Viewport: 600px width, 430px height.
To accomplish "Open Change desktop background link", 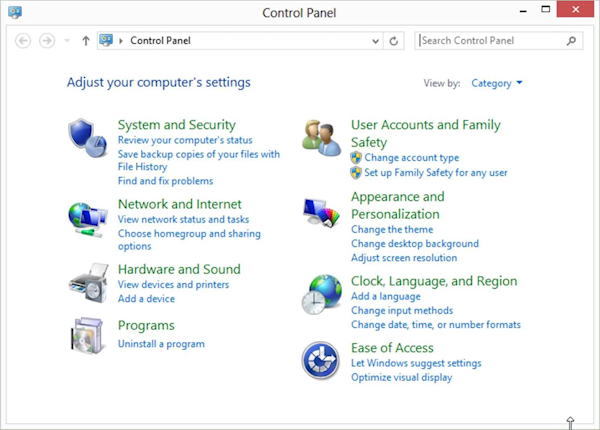I will pyautogui.click(x=414, y=243).
